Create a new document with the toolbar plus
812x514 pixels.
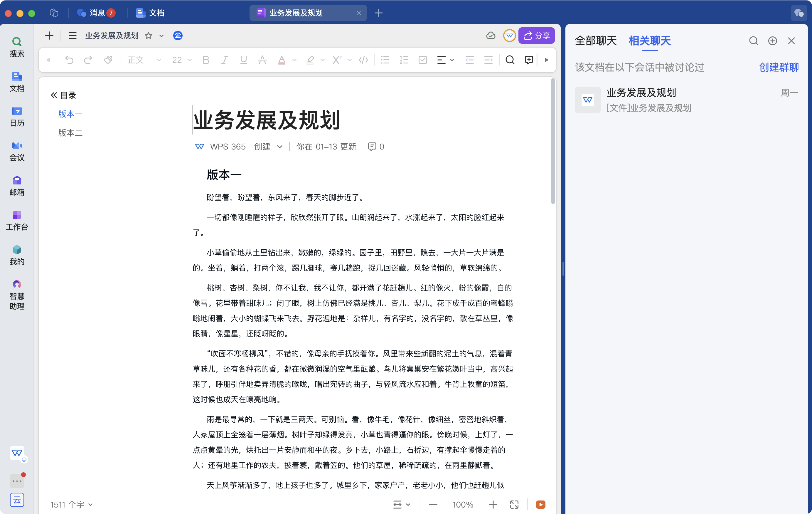click(49, 36)
